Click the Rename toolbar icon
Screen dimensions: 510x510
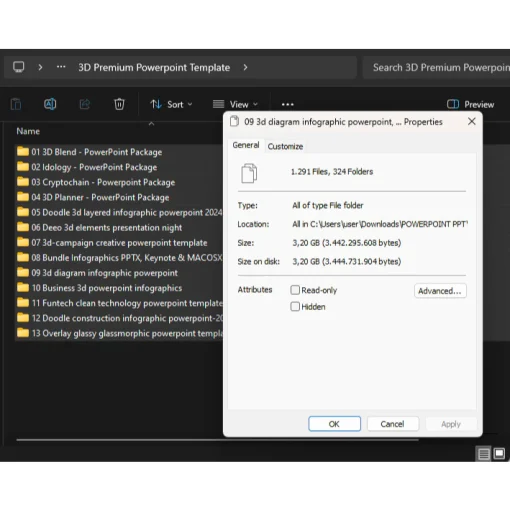click(x=50, y=104)
